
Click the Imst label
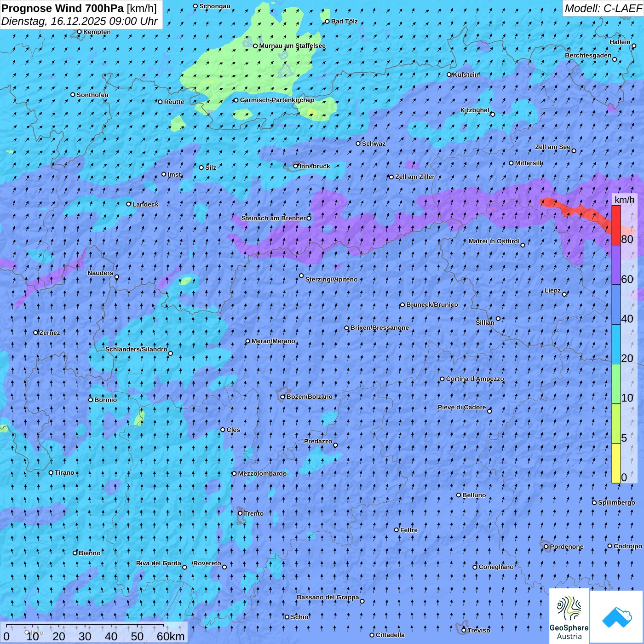click(x=174, y=175)
